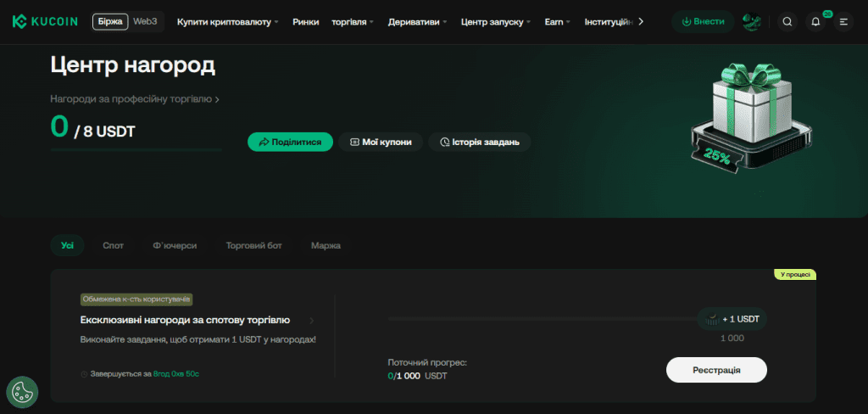
Task: Open Історія завдань
Action: tap(480, 142)
